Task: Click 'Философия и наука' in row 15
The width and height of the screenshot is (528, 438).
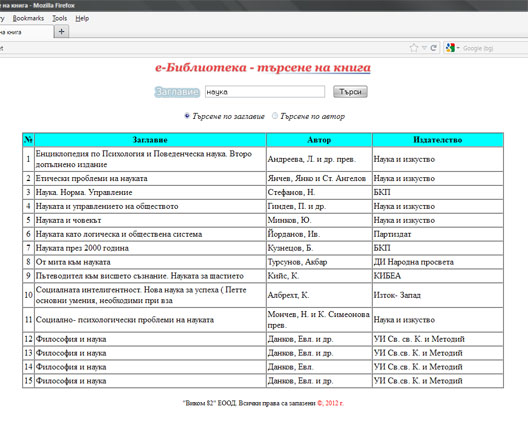Action: [x=71, y=381]
